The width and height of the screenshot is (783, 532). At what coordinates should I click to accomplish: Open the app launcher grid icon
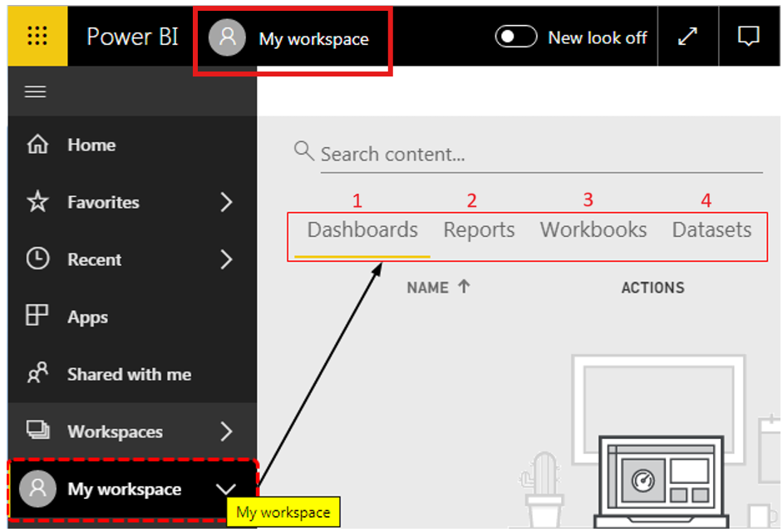(37, 36)
